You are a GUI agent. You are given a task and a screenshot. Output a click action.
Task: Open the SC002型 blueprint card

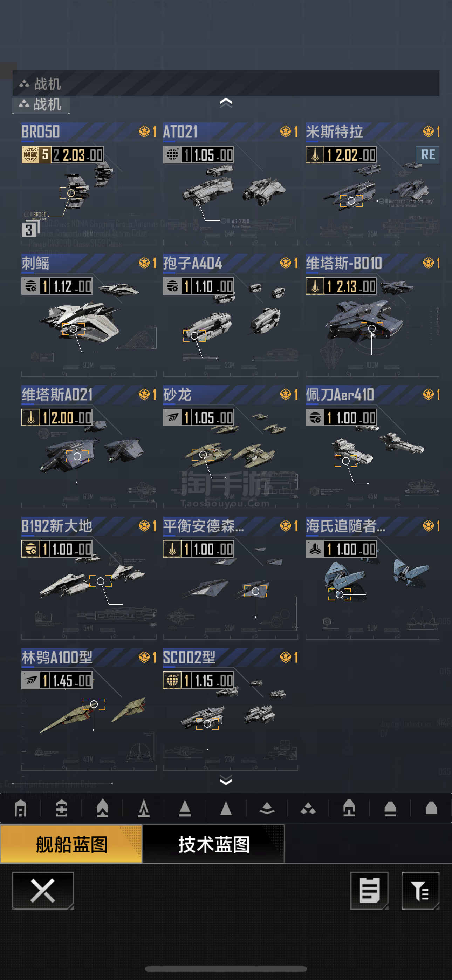coord(230,709)
